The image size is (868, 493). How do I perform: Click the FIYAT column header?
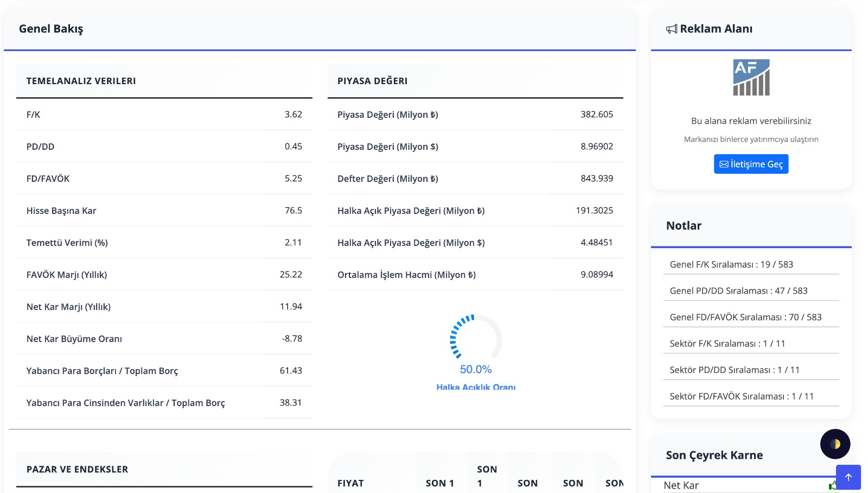click(x=350, y=483)
